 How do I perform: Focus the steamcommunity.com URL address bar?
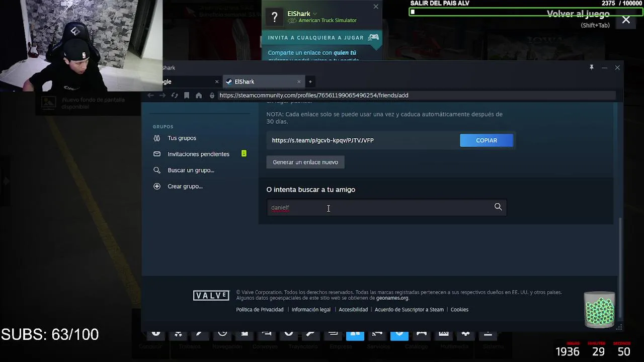417,95
